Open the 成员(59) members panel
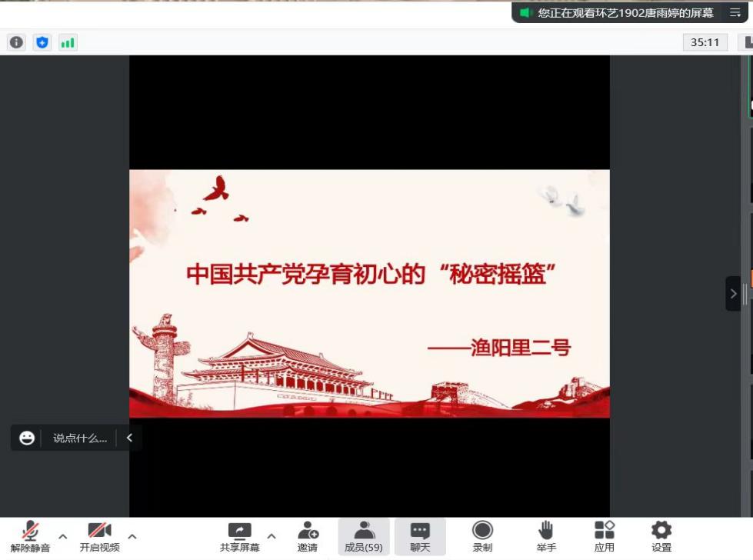 tap(364, 535)
